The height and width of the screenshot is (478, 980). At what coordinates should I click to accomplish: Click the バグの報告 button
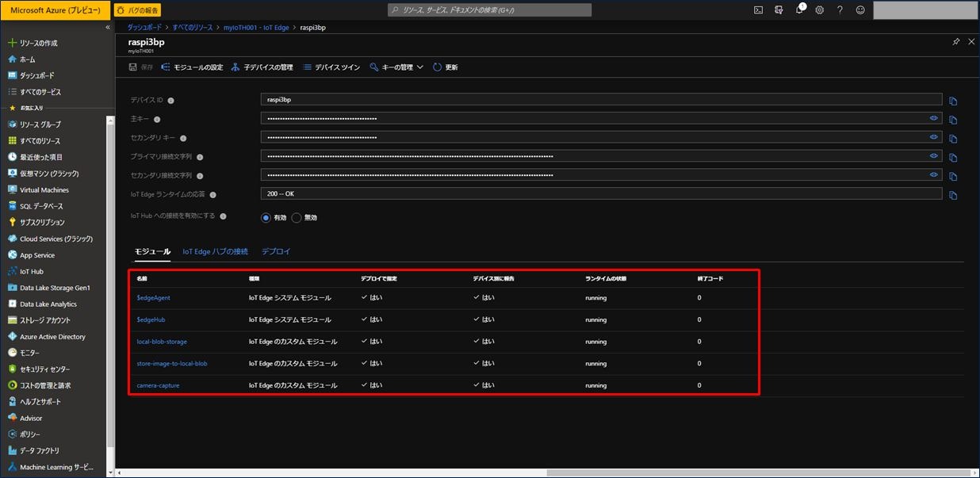coord(138,10)
